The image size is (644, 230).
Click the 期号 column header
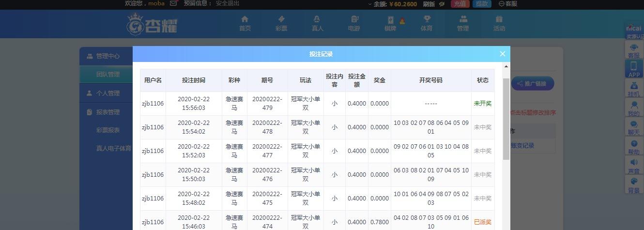click(x=267, y=80)
